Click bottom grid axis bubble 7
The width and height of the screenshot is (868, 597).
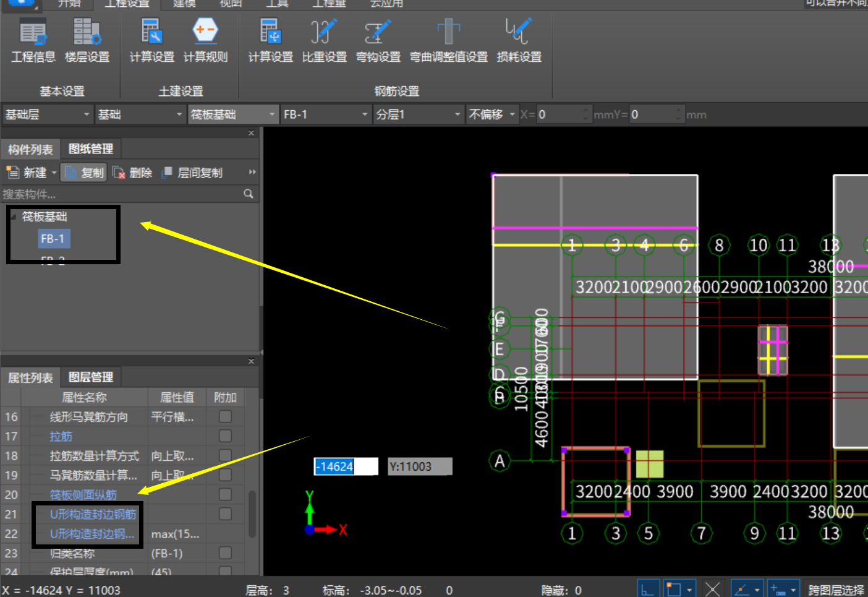pyautogui.click(x=702, y=533)
